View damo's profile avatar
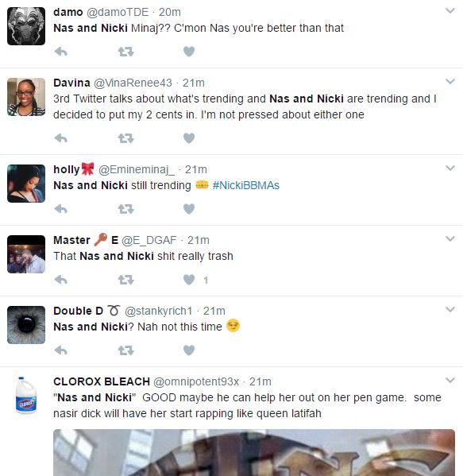The width and height of the screenshot is (463, 476). pyautogui.click(x=26, y=26)
